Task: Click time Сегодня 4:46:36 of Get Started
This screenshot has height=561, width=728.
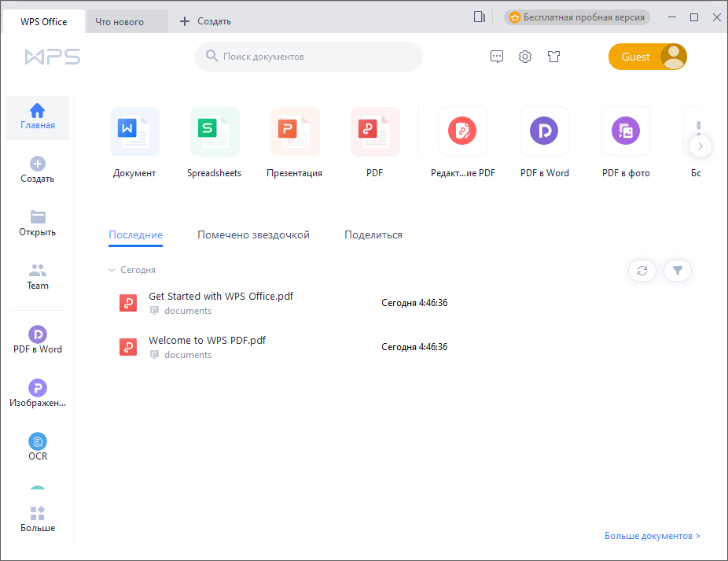Action: [x=414, y=303]
